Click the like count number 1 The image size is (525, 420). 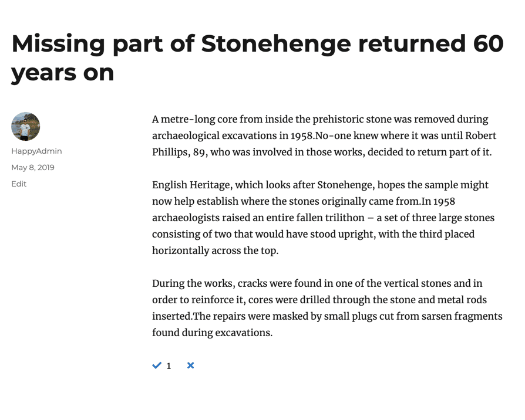[169, 366]
